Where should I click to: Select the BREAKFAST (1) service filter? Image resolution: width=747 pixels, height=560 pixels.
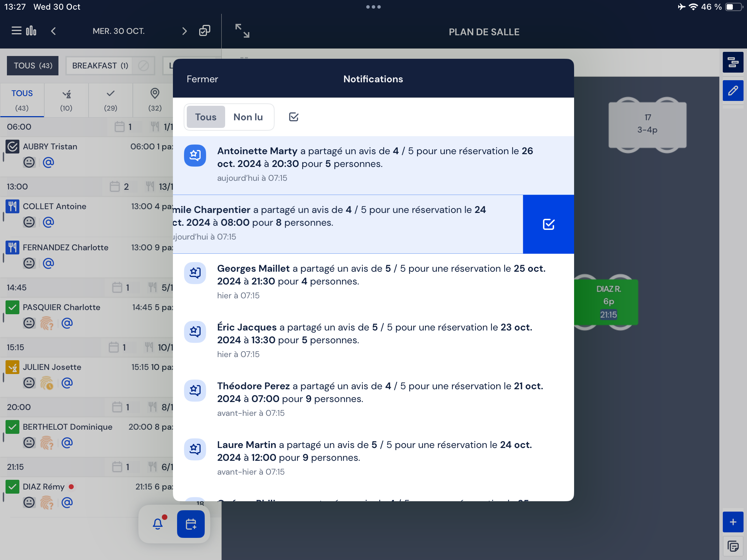(100, 66)
